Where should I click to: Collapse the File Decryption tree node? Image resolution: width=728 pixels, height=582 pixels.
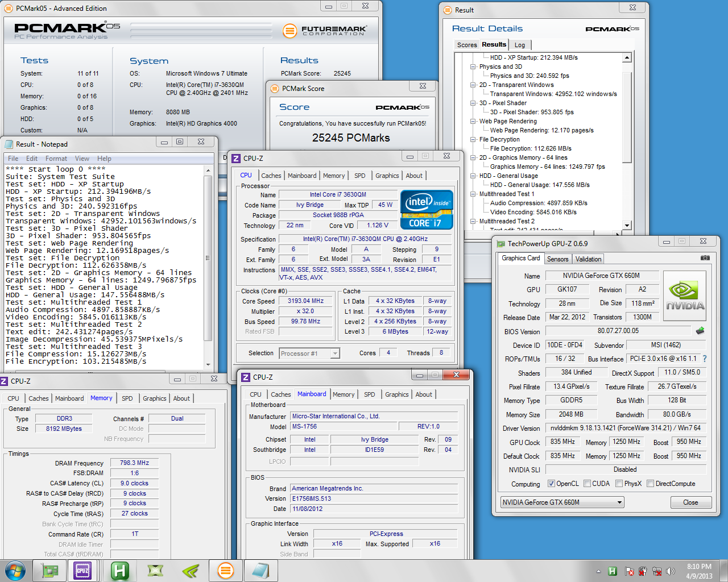[473, 139]
